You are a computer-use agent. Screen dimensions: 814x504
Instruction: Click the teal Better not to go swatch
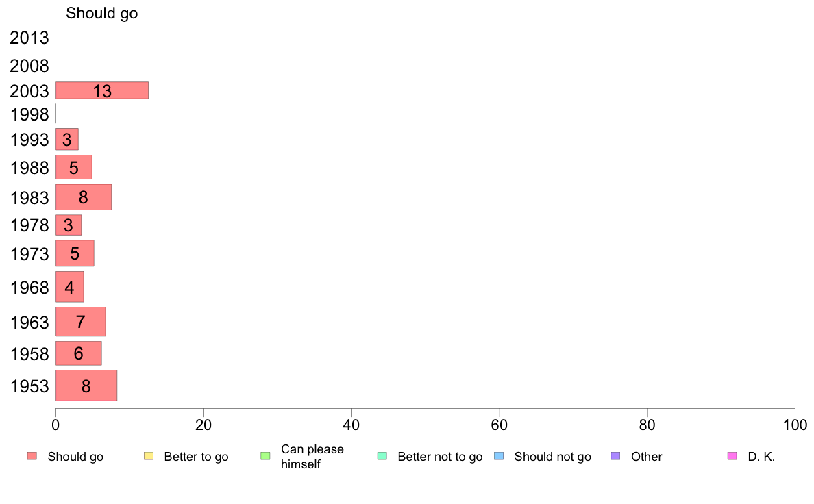tap(382, 456)
